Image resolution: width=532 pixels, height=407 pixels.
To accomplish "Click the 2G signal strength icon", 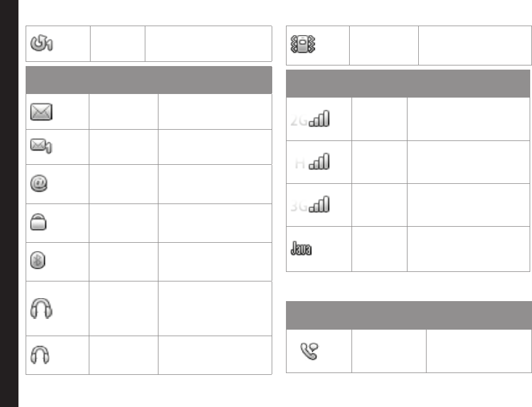I will 311,119.
